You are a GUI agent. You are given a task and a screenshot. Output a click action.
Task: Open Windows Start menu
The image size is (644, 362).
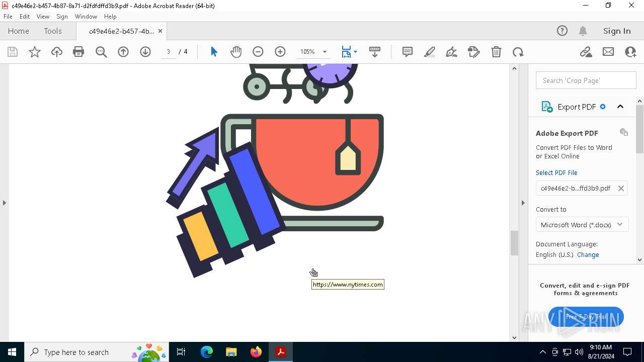[12, 352]
